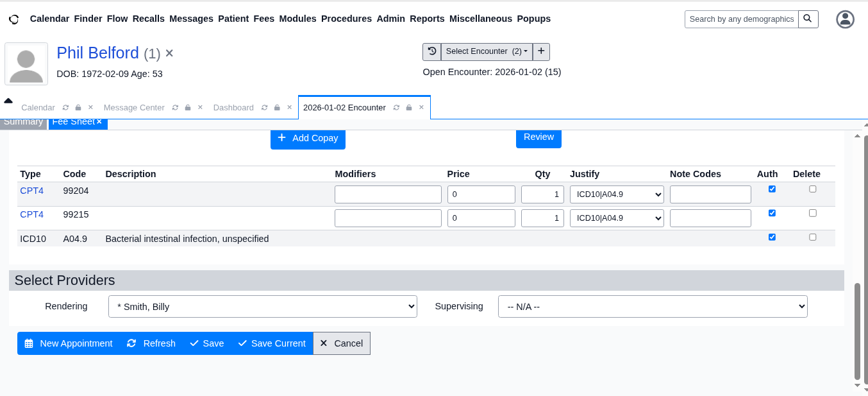Image resolution: width=868 pixels, height=396 pixels.
Task: Uncheck Auth for code 99204
Action: [772, 189]
